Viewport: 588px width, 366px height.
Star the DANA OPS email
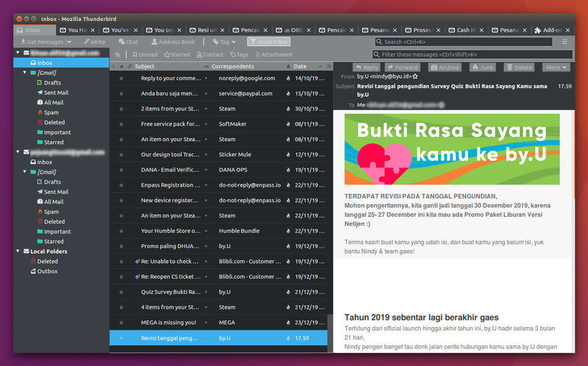pyautogui.click(x=121, y=170)
